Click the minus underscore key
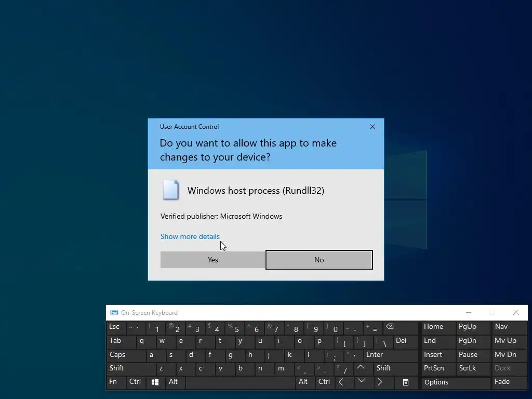 click(x=353, y=328)
